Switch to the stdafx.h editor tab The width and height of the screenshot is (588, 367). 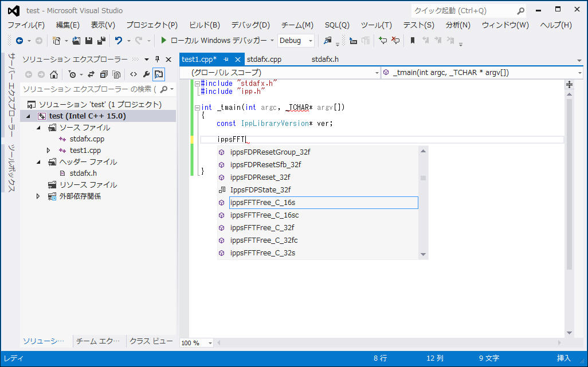click(325, 60)
